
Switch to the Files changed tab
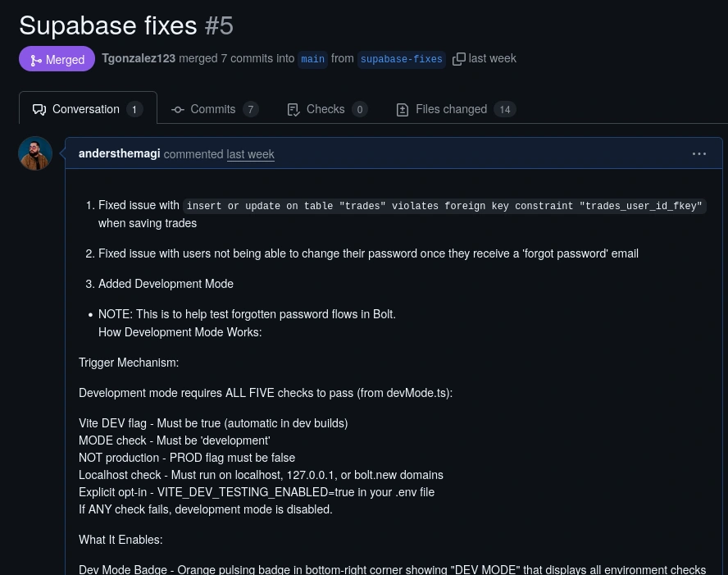click(x=451, y=109)
